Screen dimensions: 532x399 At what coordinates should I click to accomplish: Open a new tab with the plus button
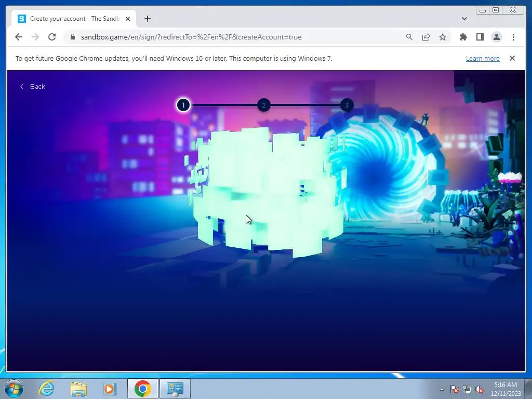click(x=147, y=19)
